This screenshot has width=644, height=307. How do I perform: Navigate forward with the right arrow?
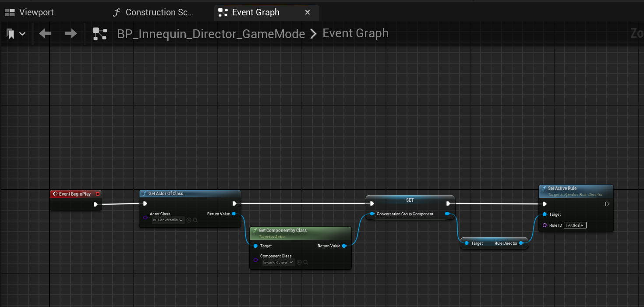[x=71, y=33]
